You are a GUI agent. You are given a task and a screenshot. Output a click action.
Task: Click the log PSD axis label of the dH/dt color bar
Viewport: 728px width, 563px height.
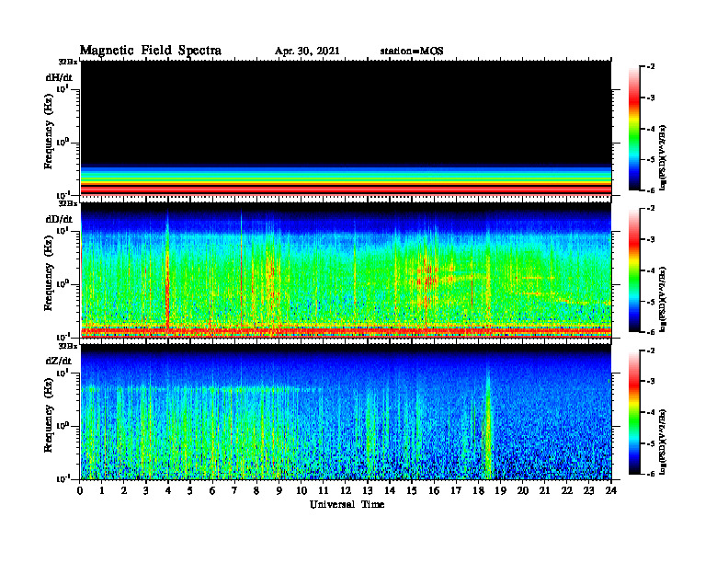click(663, 157)
